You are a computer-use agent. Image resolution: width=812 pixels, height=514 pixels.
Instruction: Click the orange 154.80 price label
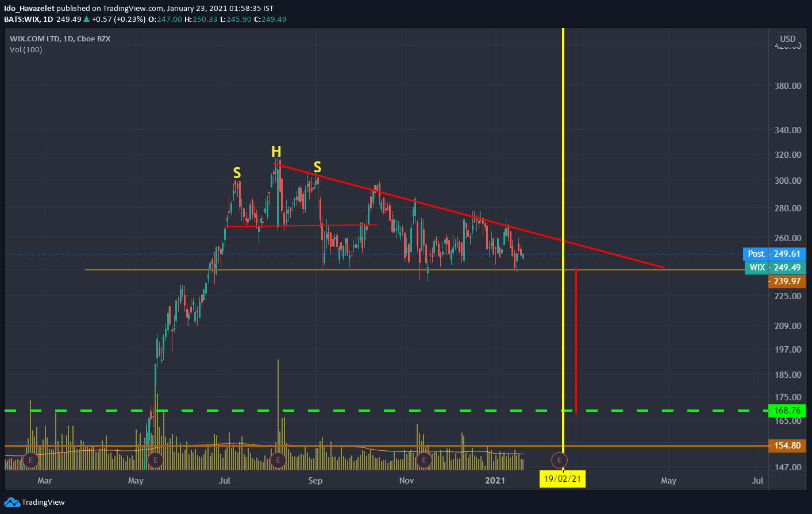(x=787, y=446)
